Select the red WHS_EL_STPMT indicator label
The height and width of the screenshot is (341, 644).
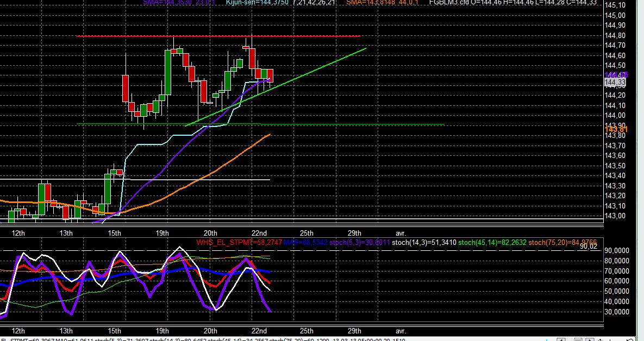[239, 243]
